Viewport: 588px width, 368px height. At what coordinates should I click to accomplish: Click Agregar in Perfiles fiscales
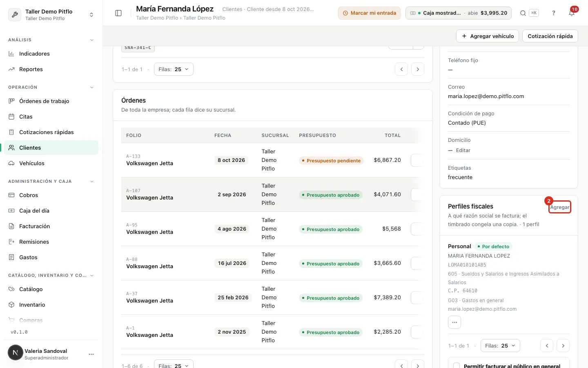tap(559, 207)
